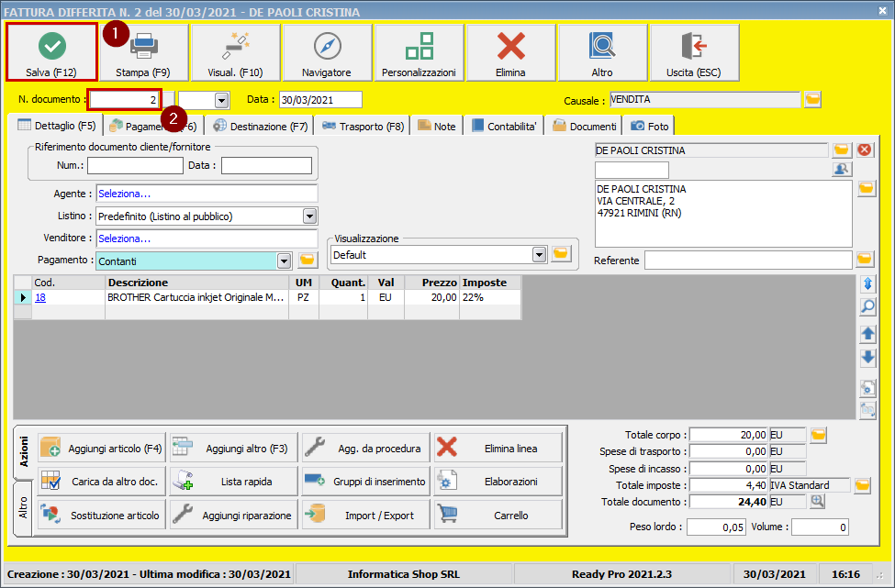Image resolution: width=895 pixels, height=588 pixels.
Task: Click Aggiungi altro (F3)
Action: pos(234,449)
